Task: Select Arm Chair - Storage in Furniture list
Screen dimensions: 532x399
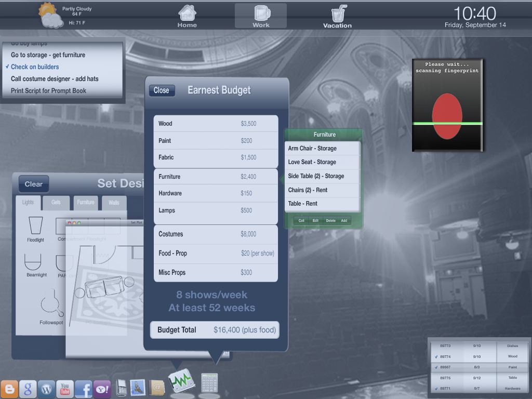Action: point(322,148)
